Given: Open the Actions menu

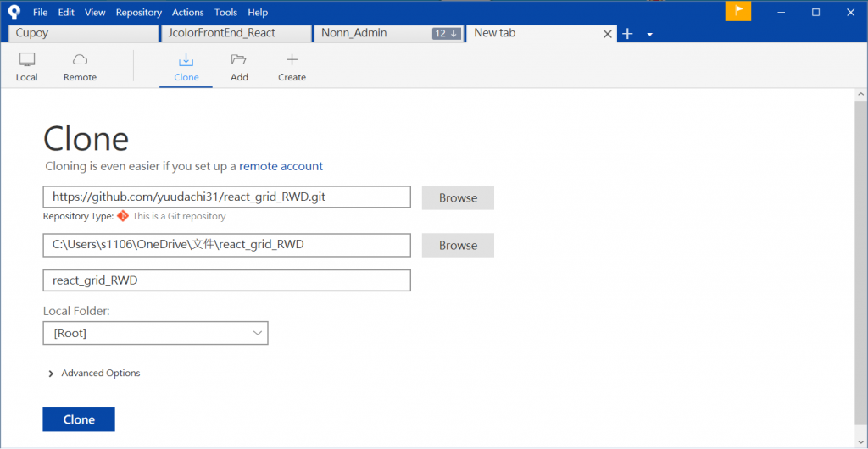Looking at the screenshot, I should click(x=187, y=12).
